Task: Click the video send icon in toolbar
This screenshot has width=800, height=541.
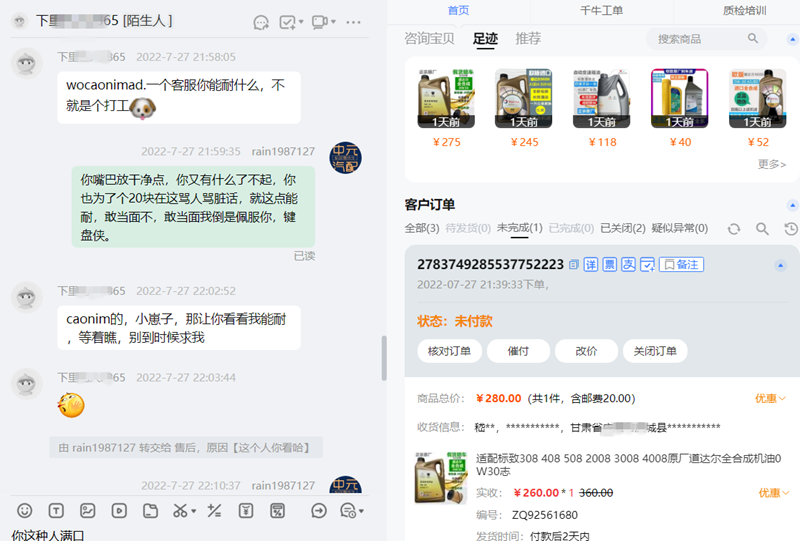Action: (119, 510)
